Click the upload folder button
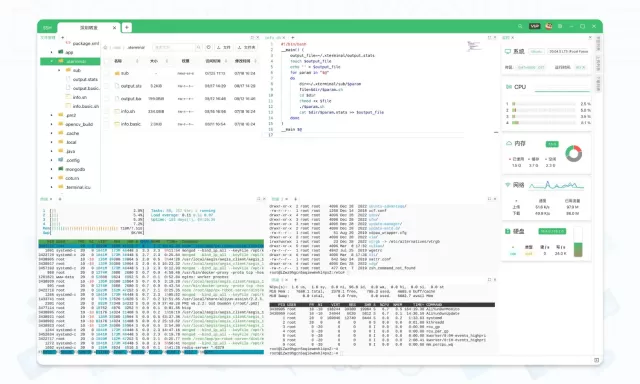This screenshot has width=640, height=384. pyautogui.click(x=247, y=47)
